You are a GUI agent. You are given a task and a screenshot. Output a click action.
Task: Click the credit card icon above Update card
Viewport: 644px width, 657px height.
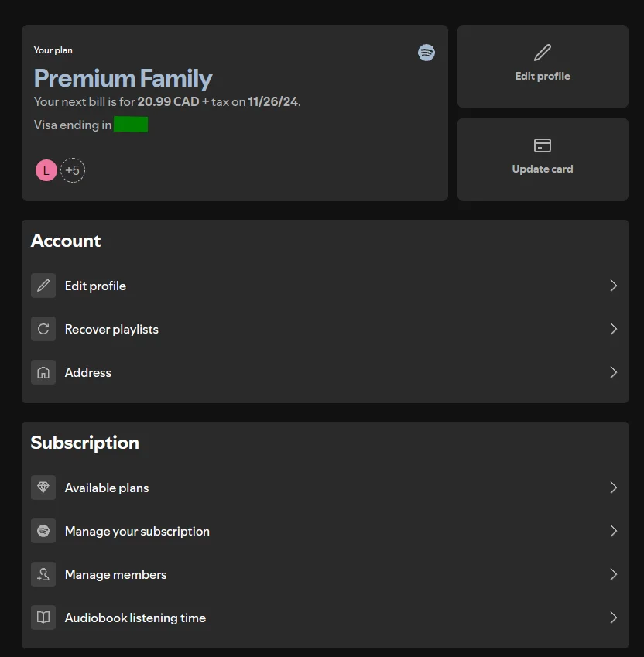pos(542,145)
